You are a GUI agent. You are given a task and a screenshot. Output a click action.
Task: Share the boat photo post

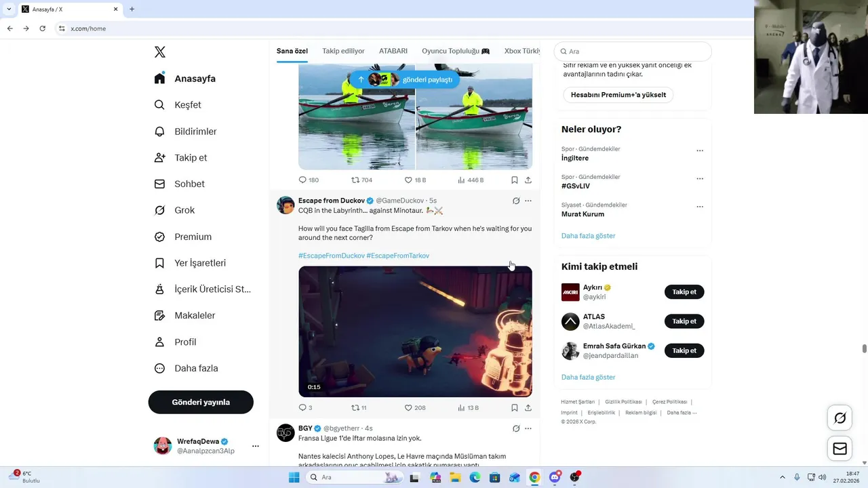(528, 180)
